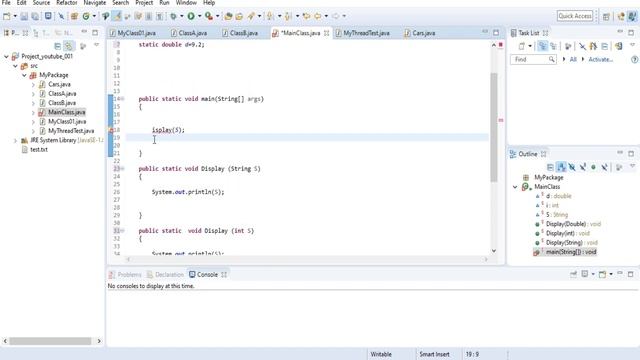Click the Activate... link in Task List
Image resolution: width=640 pixels, height=360 pixels.
point(600,60)
